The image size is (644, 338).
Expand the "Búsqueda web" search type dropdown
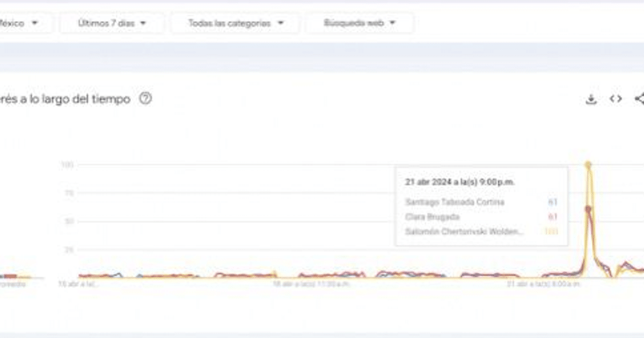[x=360, y=23]
